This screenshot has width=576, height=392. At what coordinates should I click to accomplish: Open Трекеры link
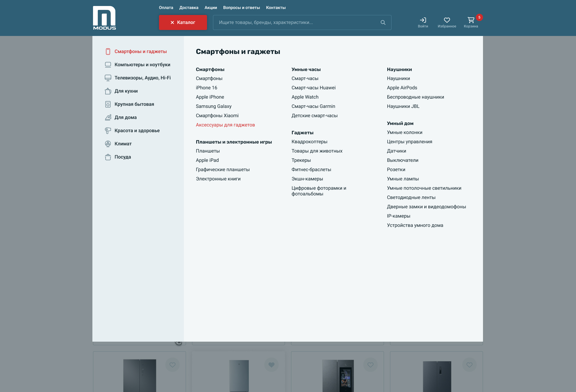coord(301,160)
